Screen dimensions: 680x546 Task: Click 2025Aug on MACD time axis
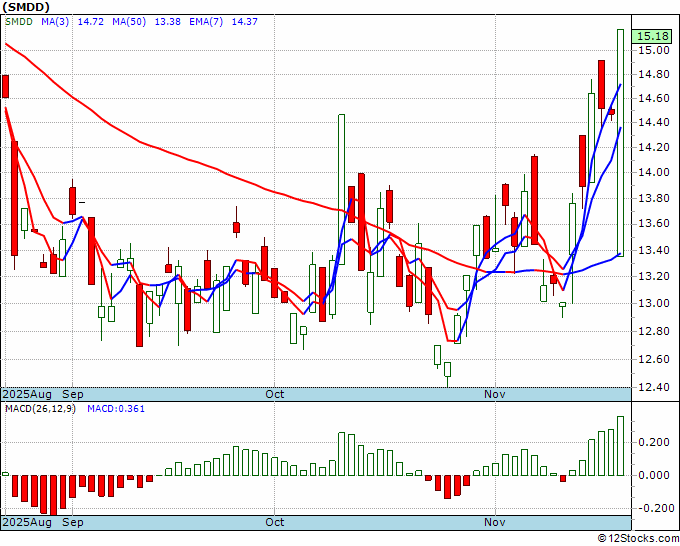[27, 522]
